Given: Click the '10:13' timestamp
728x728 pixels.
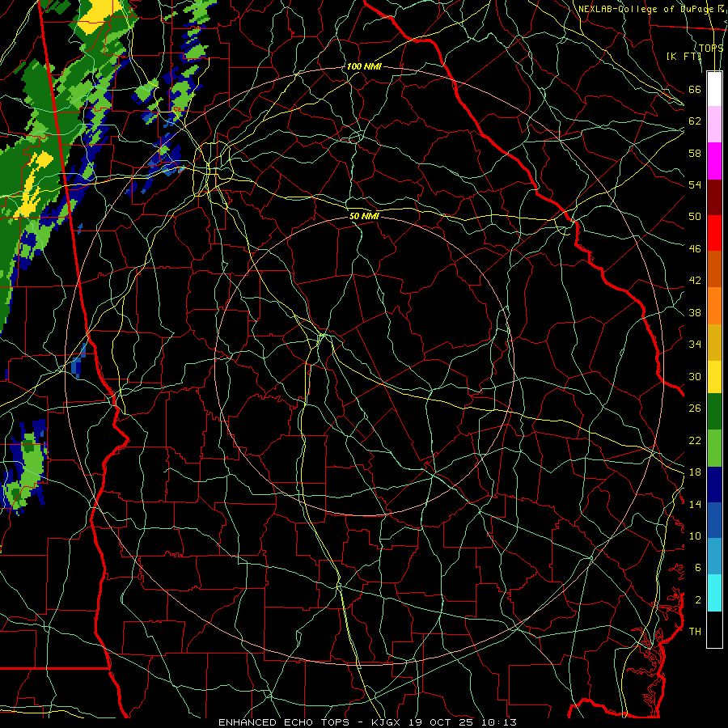Looking at the screenshot, I should click(499, 722).
